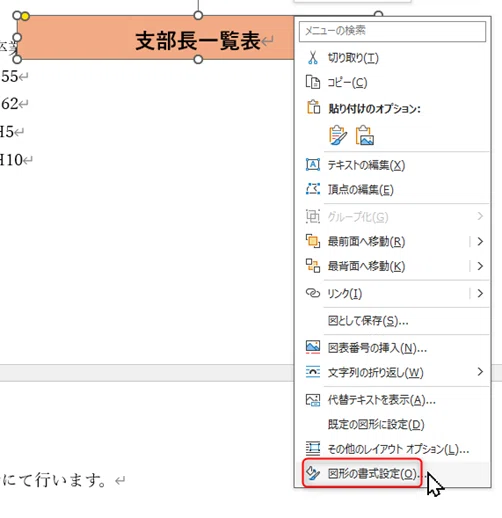Select 最背面へ移動(K) menu entry
This screenshot has height=518, width=502.
click(x=366, y=266)
